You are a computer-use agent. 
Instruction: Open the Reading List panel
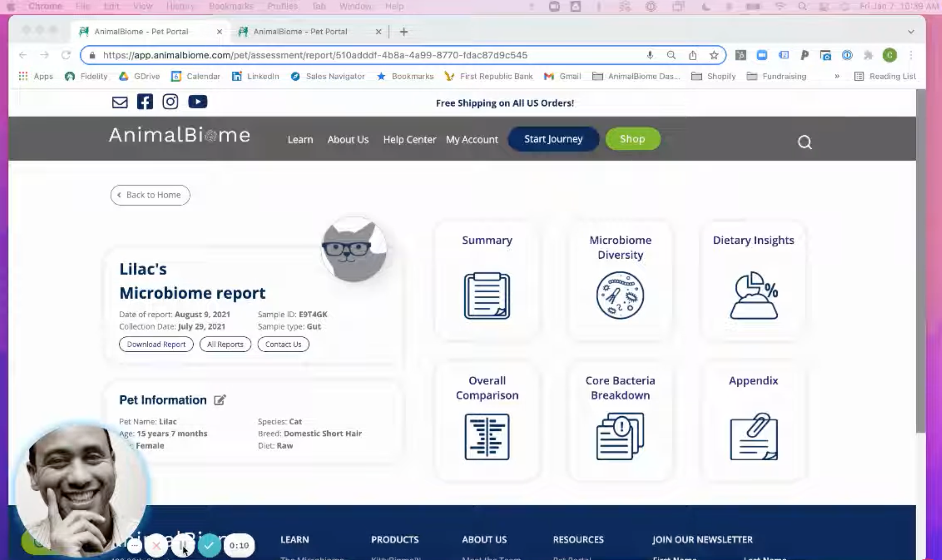[x=885, y=76]
